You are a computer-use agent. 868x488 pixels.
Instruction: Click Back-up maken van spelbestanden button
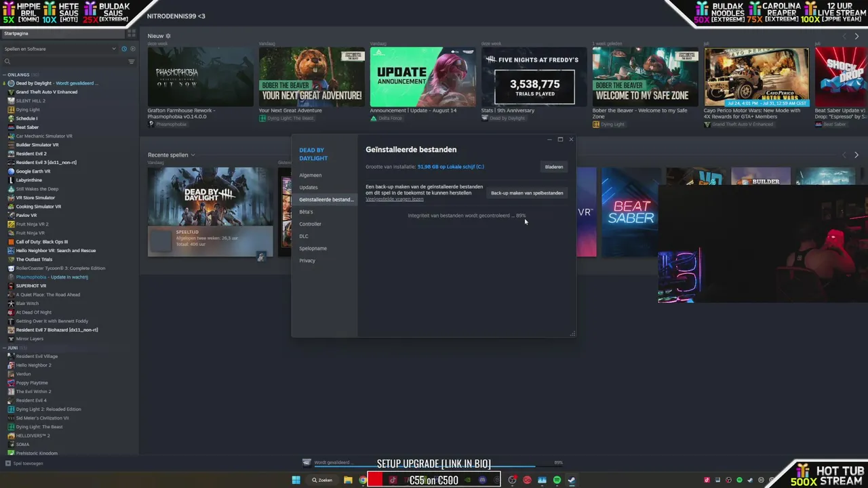[527, 193]
